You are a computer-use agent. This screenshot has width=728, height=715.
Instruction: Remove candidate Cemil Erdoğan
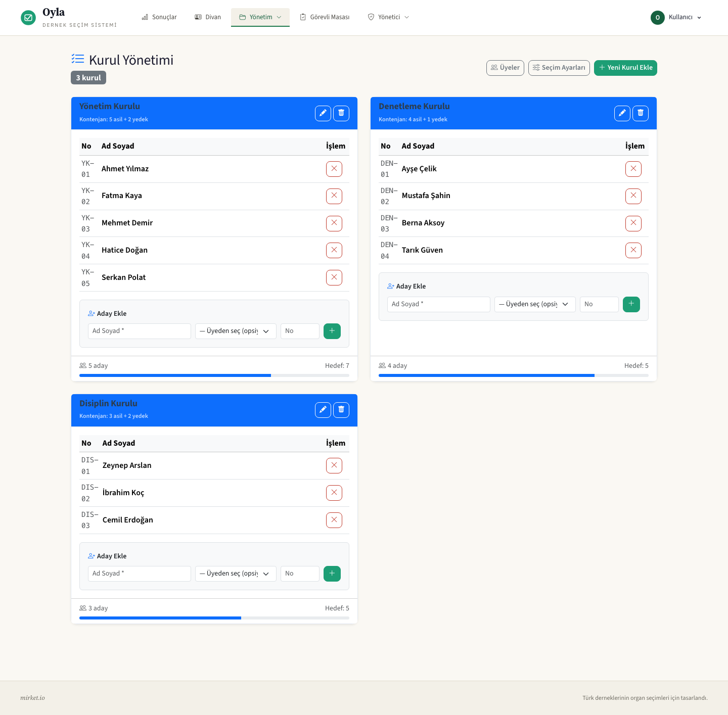click(x=334, y=520)
